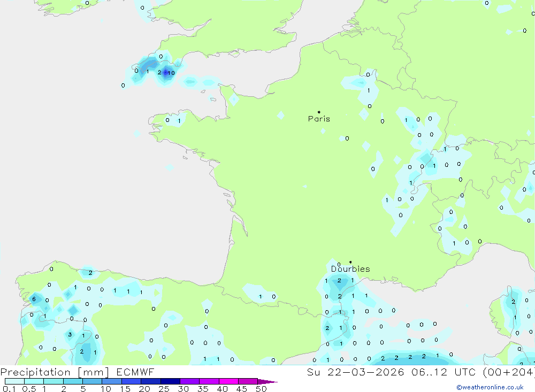Click the black dot marking Paris
The height and width of the screenshot is (392, 535).
tap(319, 112)
